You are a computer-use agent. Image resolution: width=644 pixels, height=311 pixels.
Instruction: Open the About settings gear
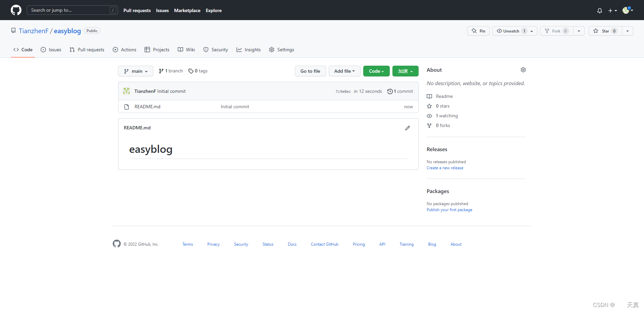(x=523, y=70)
